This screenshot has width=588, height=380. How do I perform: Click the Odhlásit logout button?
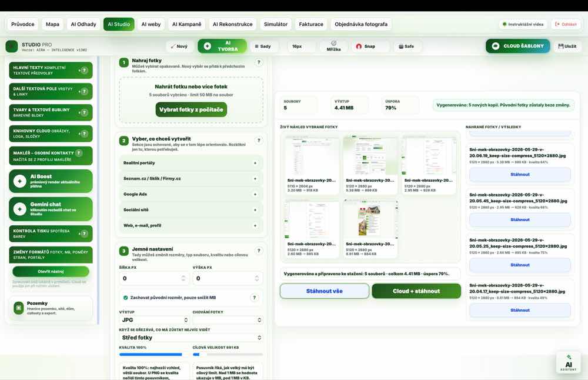coord(566,24)
